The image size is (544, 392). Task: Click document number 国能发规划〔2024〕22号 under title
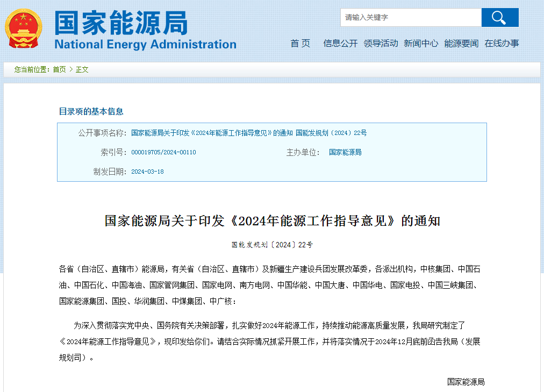[273, 245]
